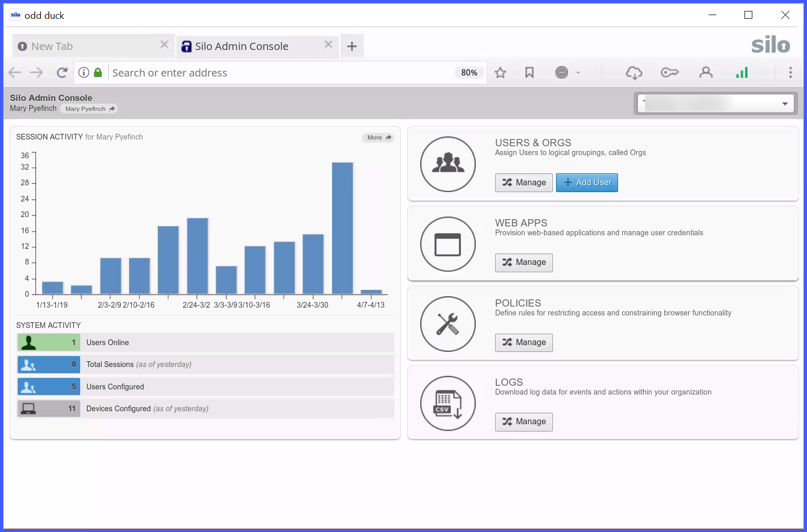
Task: Close the New Tab tab
Action: click(165, 45)
